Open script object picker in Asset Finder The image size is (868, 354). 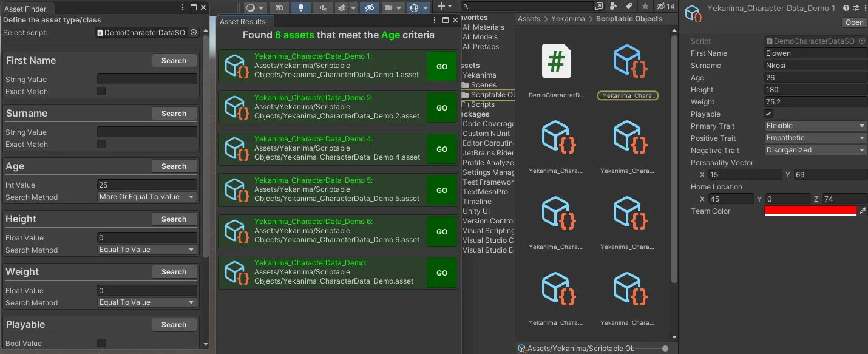point(194,32)
